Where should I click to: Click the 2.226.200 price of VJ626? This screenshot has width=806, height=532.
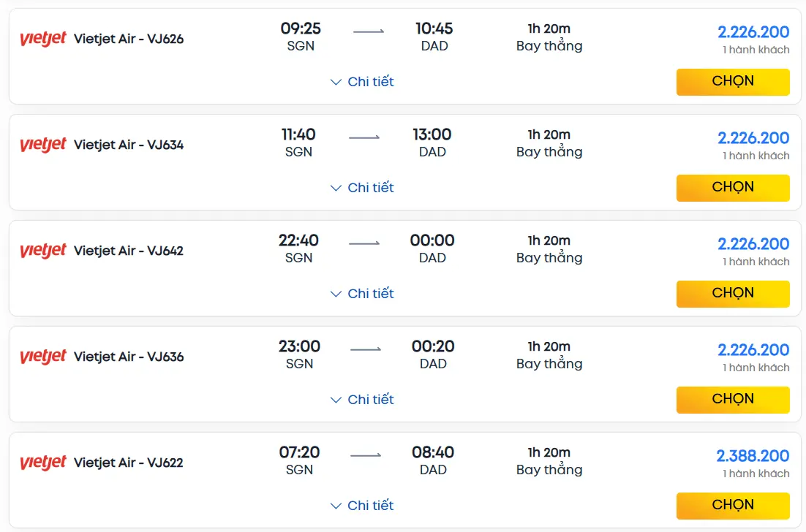tap(753, 32)
